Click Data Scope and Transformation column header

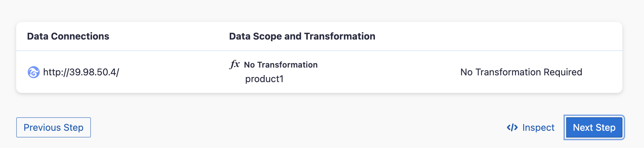(x=302, y=36)
